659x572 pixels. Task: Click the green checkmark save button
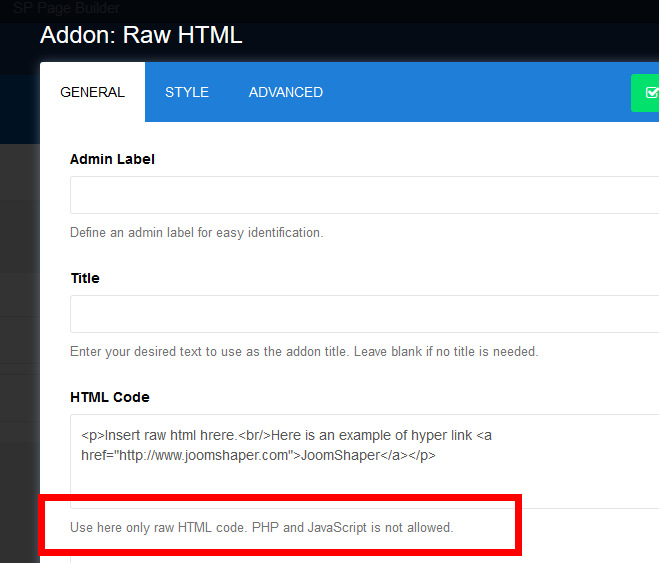(x=645, y=93)
